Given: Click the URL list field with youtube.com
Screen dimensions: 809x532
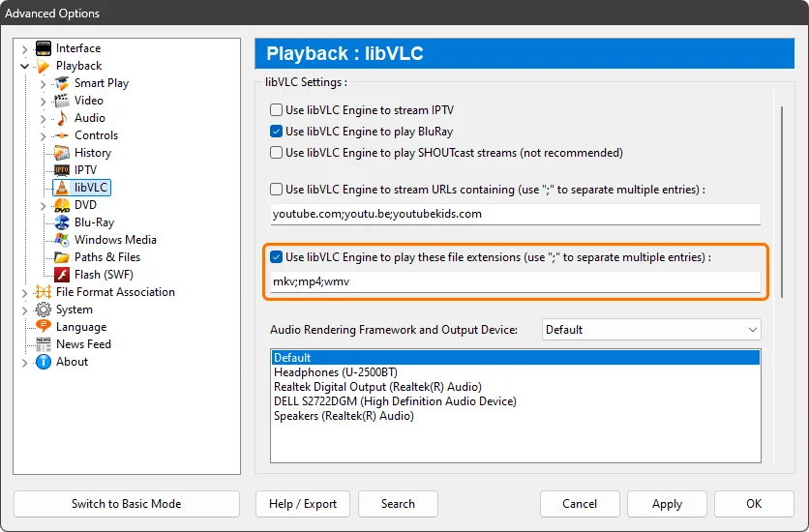Looking at the screenshot, I should (x=516, y=214).
